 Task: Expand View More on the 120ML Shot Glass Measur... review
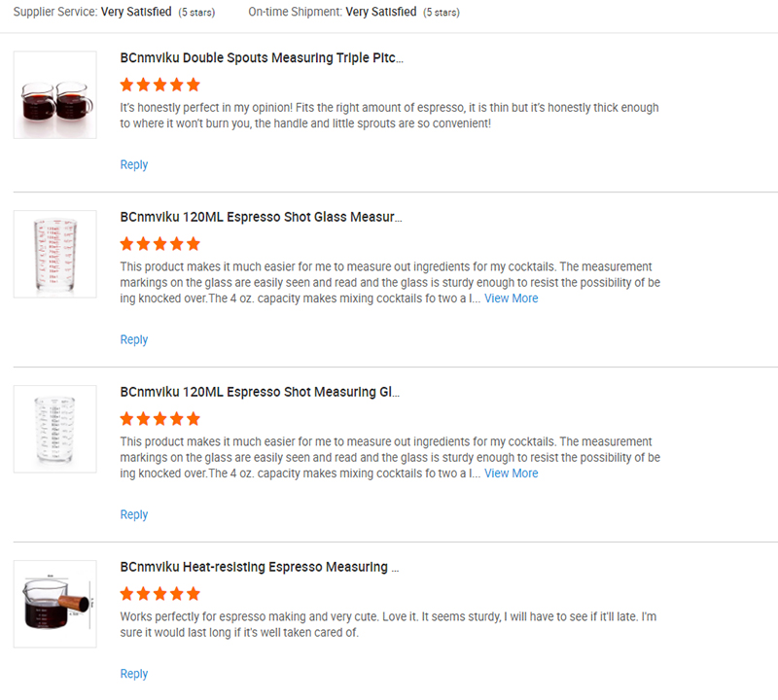point(511,298)
